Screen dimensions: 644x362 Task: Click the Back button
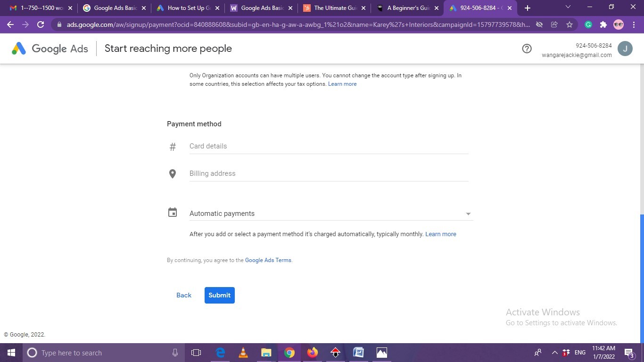click(x=184, y=295)
